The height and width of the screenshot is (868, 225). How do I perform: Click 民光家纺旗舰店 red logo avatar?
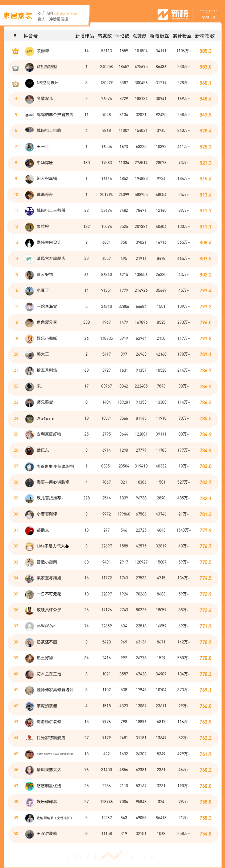pyautogui.click(x=30, y=738)
